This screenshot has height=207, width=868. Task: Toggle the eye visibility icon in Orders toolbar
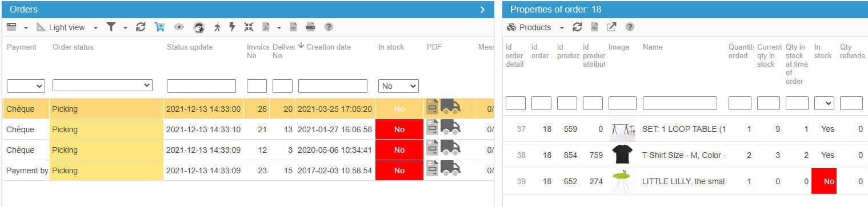pos(179,27)
